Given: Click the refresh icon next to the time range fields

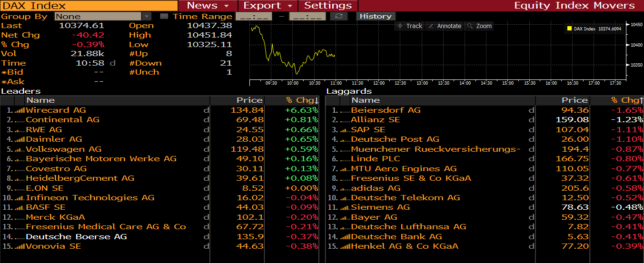Looking at the screenshot, I should pyautogui.click(x=338, y=16).
